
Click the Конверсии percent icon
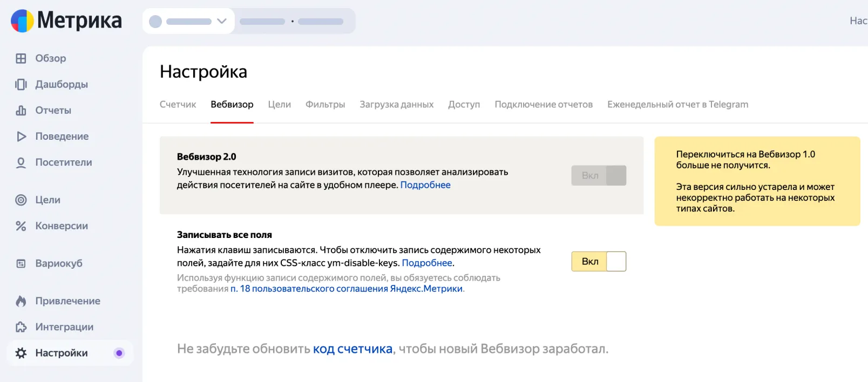21,226
